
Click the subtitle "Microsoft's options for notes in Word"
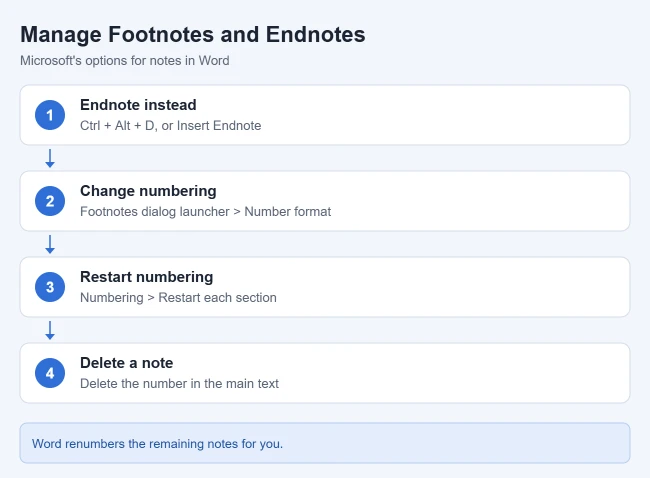coord(125,61)
